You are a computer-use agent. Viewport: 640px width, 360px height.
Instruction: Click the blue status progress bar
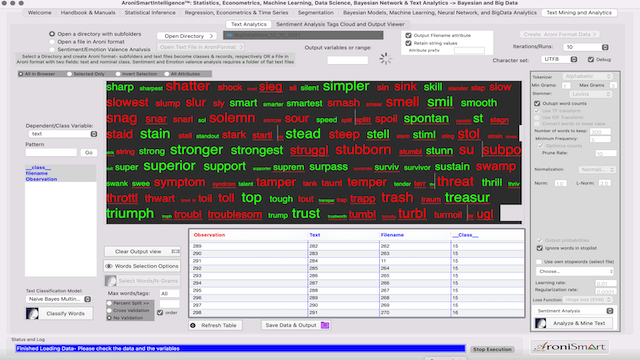(x=240, y=349)
